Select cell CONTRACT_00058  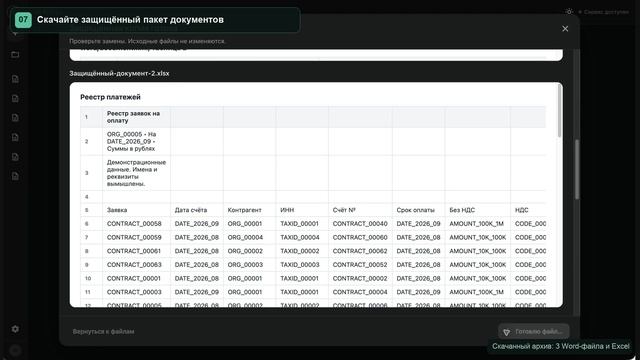[136, 224]
